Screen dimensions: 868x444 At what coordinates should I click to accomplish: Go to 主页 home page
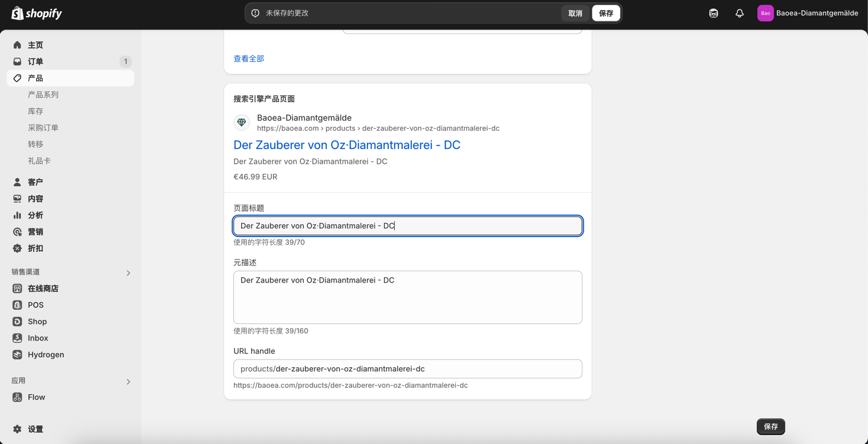[x=35, y=45]
